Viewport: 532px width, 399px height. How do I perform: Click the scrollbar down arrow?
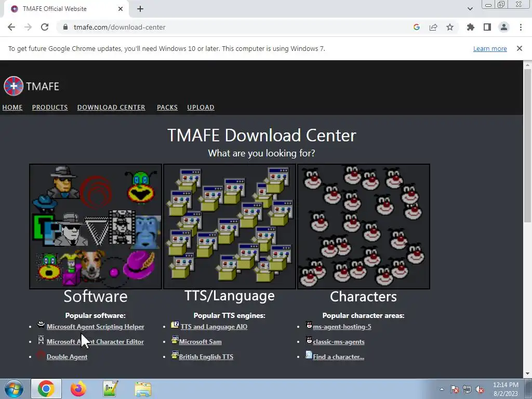[527, 374]
